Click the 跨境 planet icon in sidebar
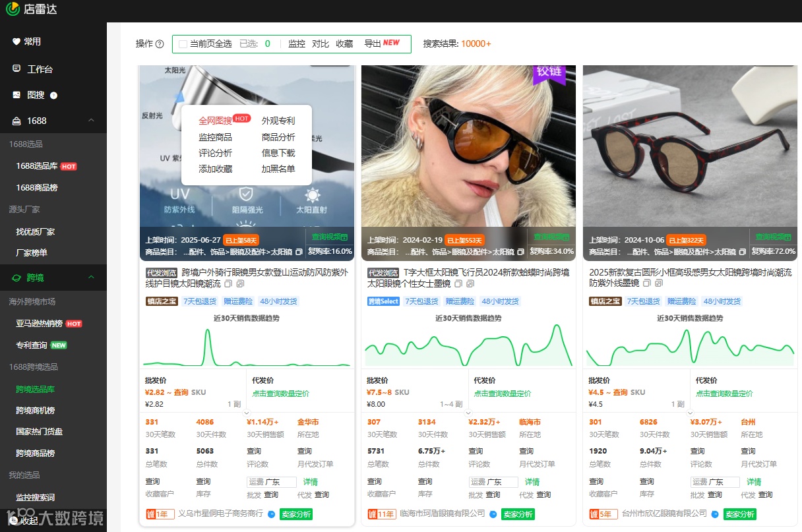Screen dimensions: 802x532 [16, 278]
